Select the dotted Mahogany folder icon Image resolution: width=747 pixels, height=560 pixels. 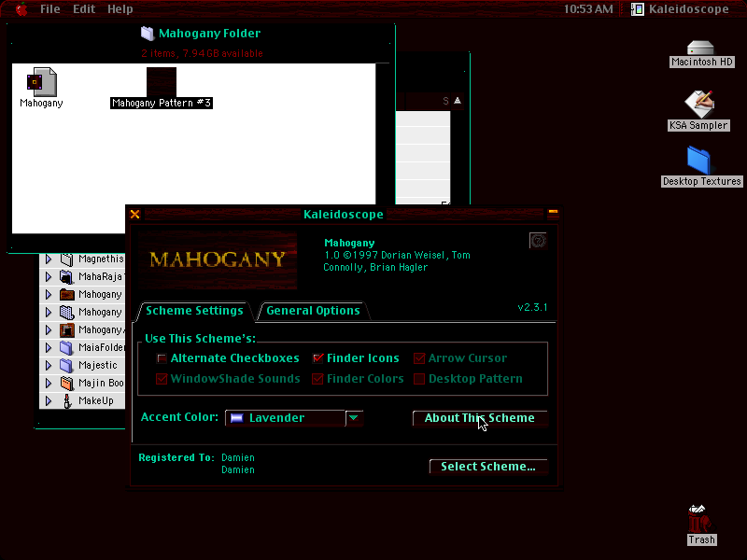(x=66, y=312)
